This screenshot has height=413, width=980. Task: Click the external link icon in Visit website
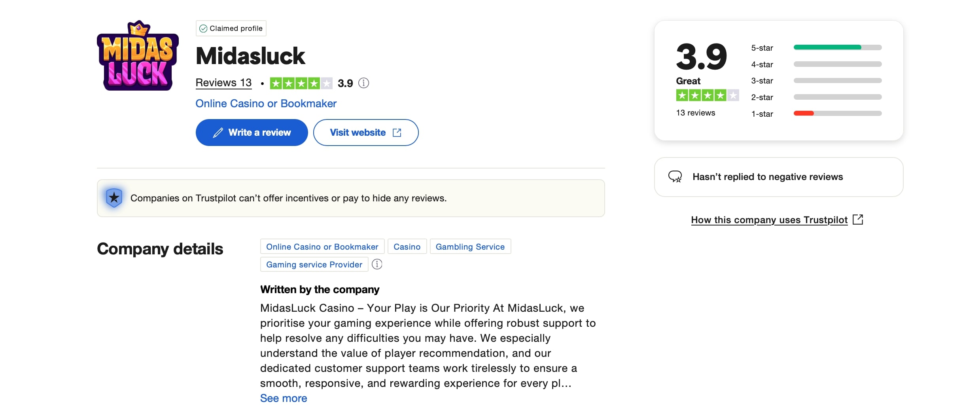tap(397, 133)
